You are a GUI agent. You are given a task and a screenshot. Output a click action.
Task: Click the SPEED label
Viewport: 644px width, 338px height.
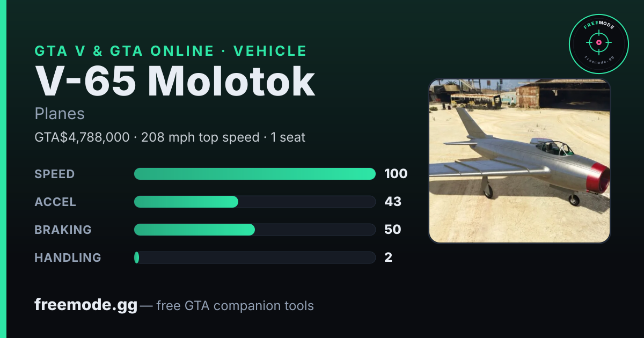55,174
